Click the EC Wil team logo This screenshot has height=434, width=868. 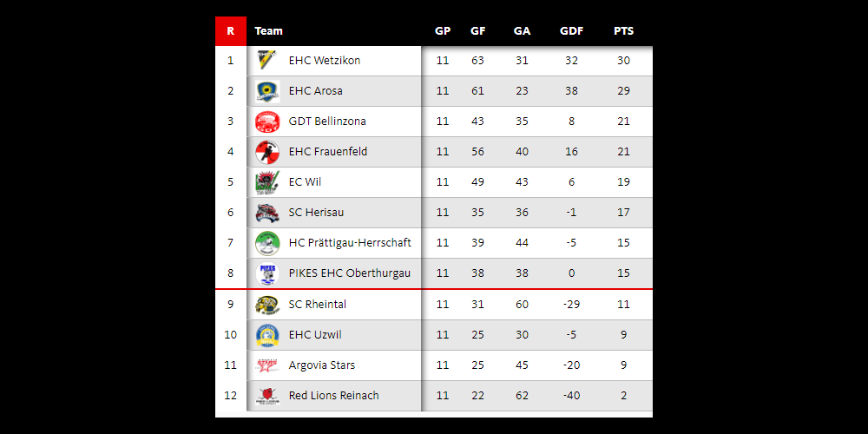coord(267,182)
